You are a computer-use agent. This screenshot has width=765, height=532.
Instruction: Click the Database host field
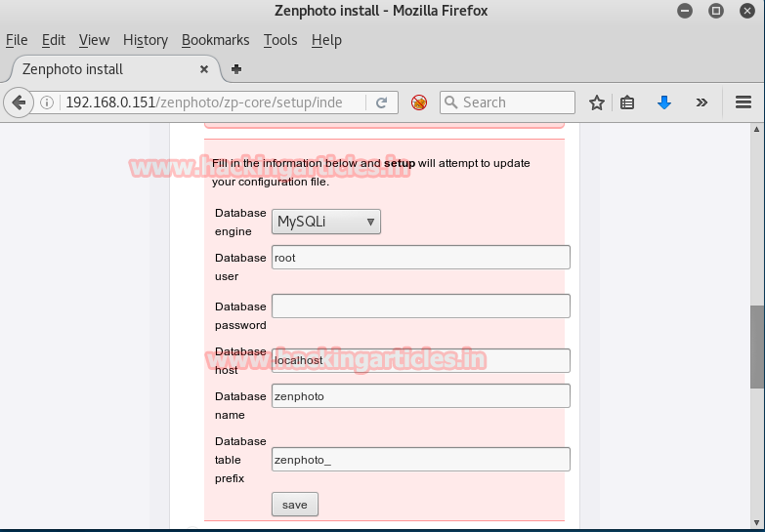pos(420,361)
